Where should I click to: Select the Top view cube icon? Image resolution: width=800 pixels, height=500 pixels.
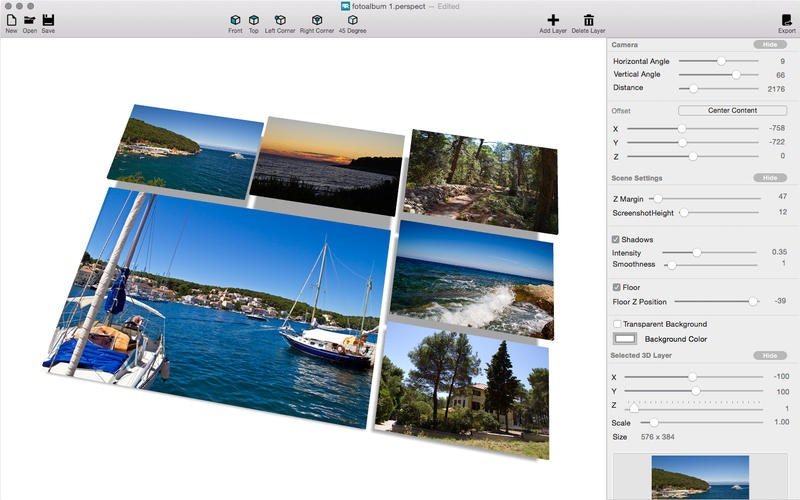pos(254,20)
